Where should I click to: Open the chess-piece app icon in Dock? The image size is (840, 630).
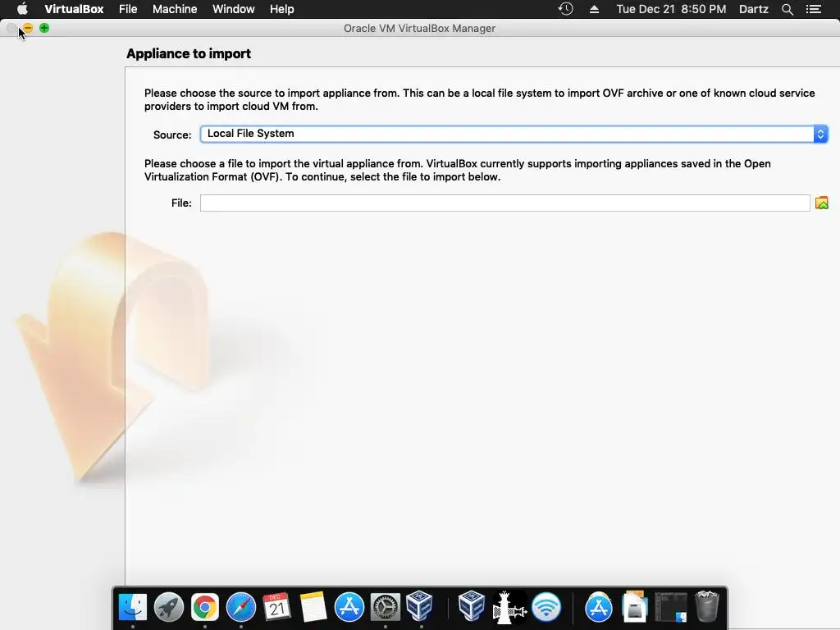tap(509, 608)
